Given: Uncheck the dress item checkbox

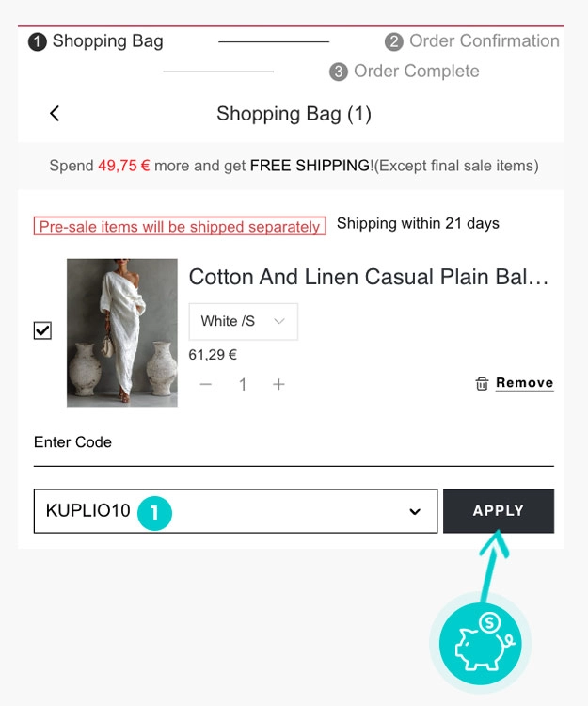Looking at the screenshot, I should tap(42, 330).
